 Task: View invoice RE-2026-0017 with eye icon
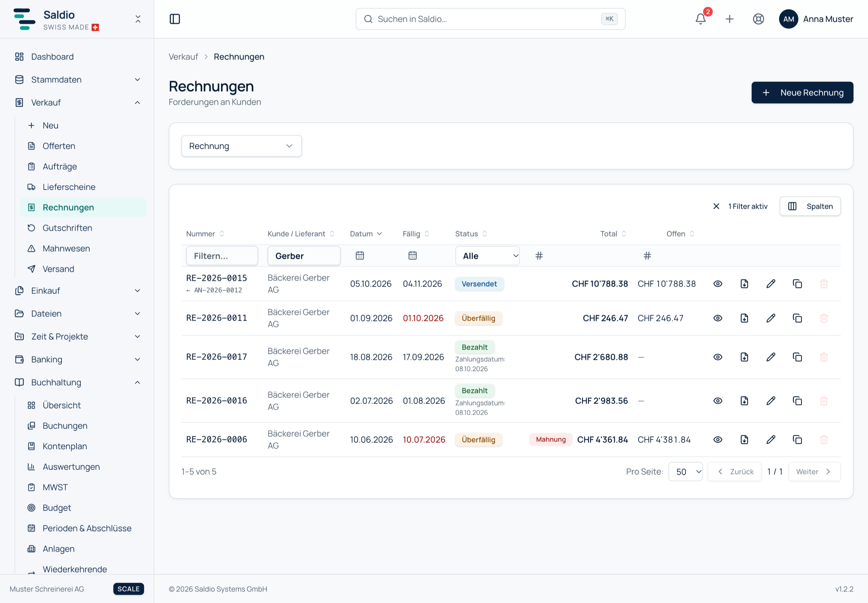[718, 357]
